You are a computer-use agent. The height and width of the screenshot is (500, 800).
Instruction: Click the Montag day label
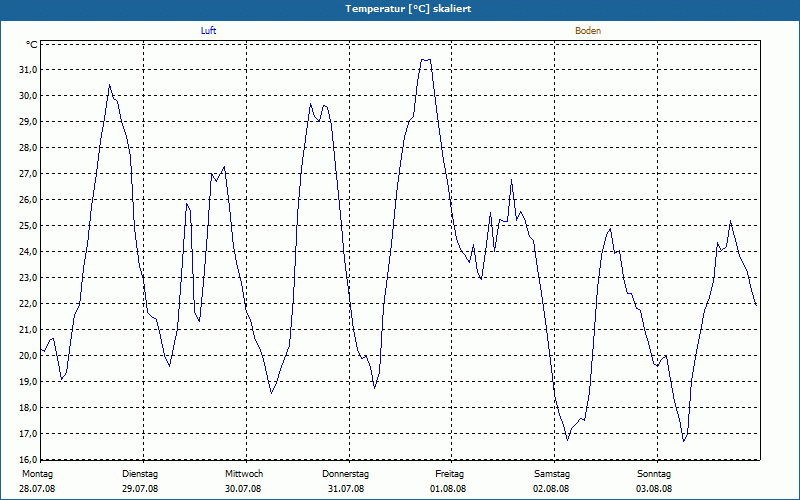tap(37, 474)
